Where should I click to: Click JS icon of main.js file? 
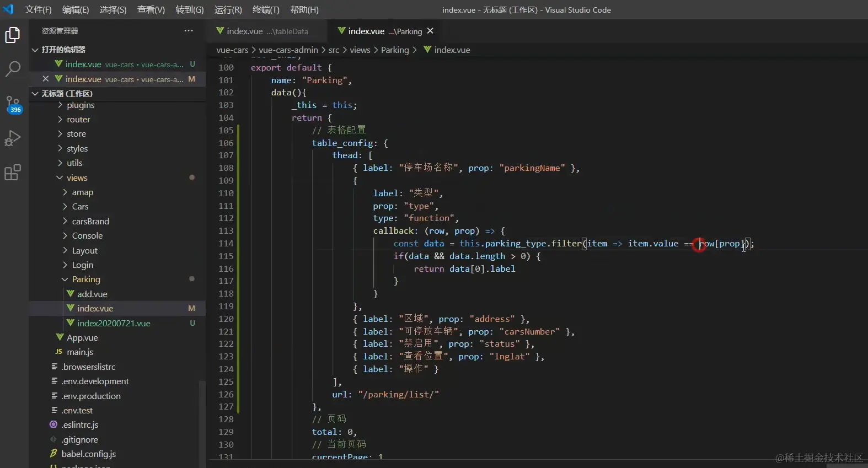pyautogui.click(x=59, y=352)
